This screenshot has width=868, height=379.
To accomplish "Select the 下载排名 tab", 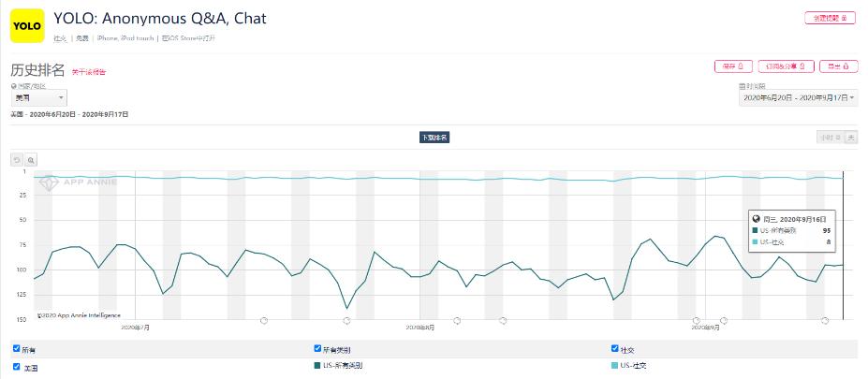I will 434,138.
